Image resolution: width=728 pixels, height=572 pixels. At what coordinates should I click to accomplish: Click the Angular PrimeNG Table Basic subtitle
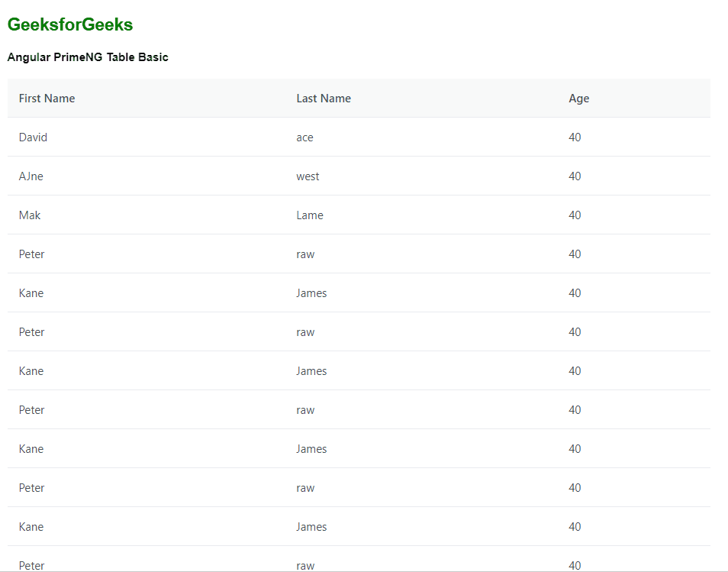88,57
